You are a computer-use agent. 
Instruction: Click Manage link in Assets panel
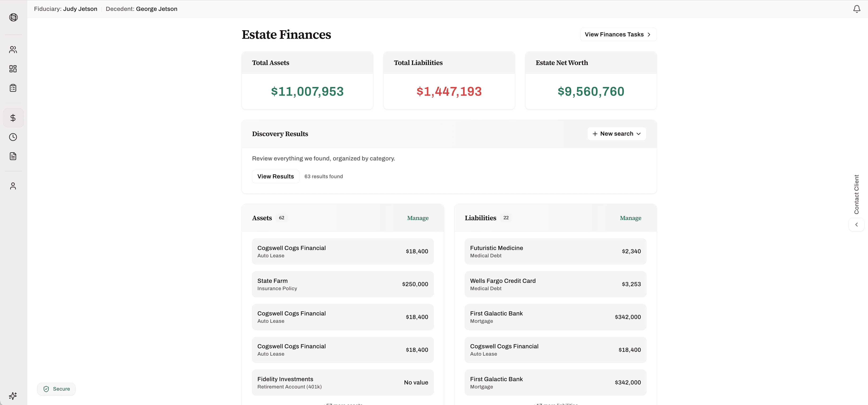click(x=417, y=218)
